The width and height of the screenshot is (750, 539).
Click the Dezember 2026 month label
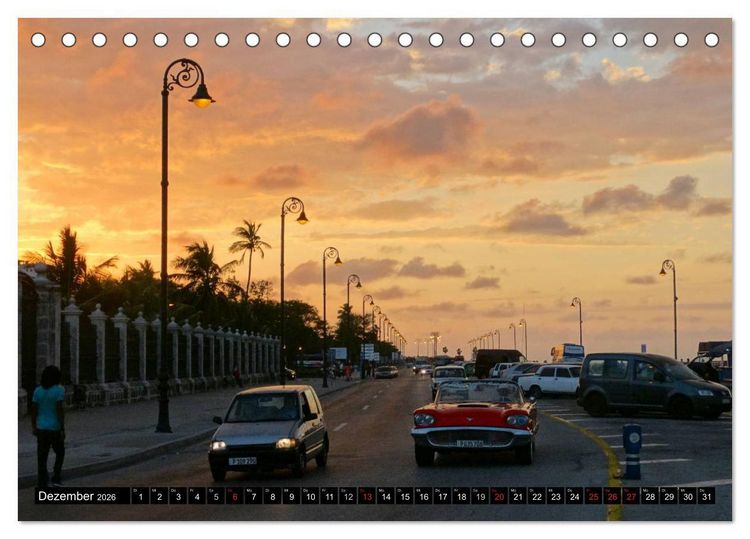tap(77, 496)
